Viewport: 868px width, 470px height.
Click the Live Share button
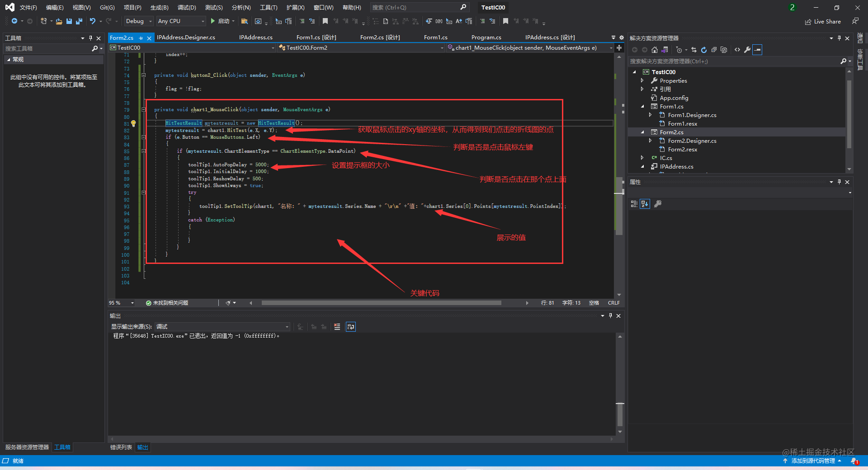click(x=823, y=21)
